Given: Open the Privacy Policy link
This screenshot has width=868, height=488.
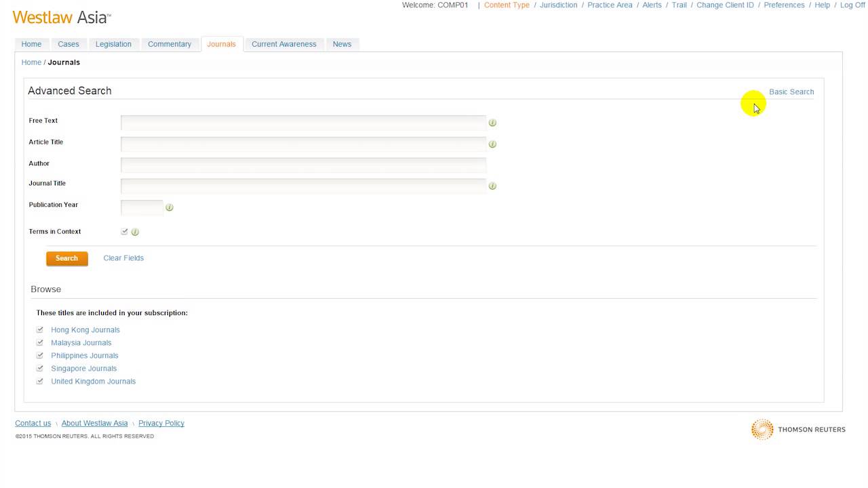Looking at the screenshot, I should tap(161, 424).
